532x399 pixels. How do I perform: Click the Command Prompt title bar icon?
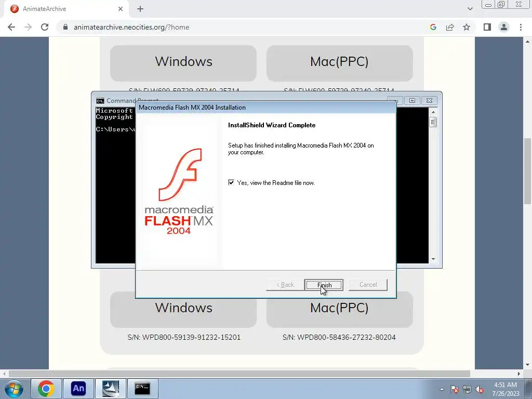click(100, 101)
